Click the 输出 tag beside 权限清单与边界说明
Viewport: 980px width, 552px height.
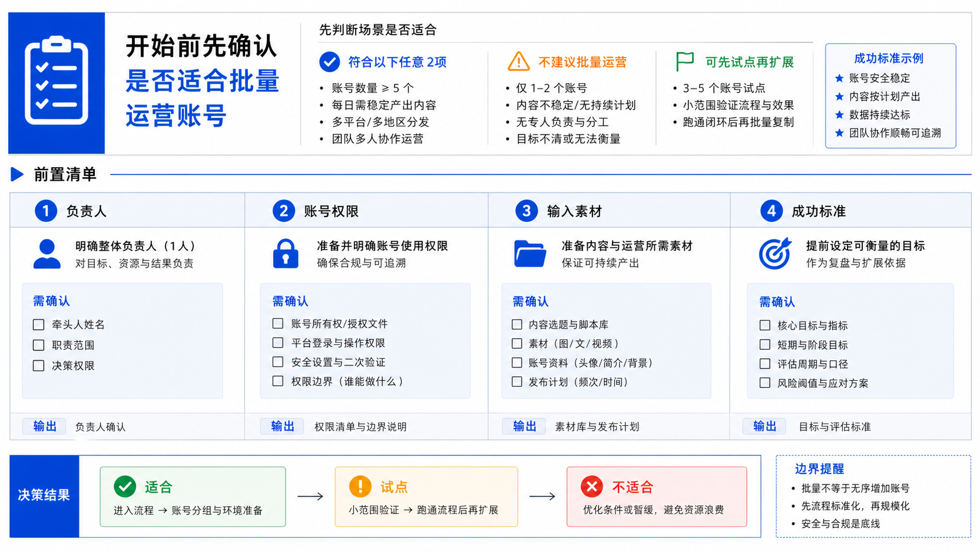(x=283, y=426)
